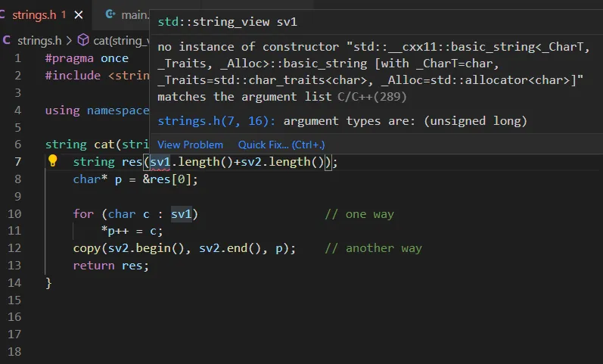
Task: Click line number 12 in gutter
Action: click(x=14, y=247)
